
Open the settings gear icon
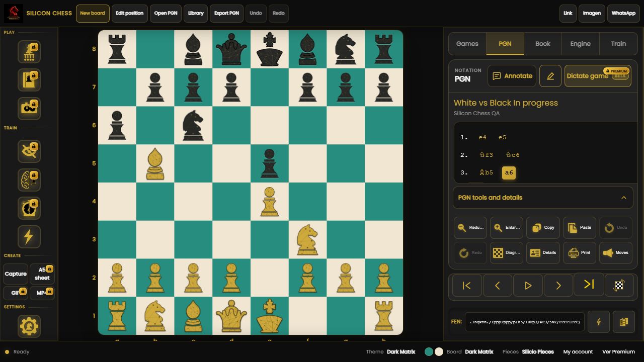click(x=29, y=326)
